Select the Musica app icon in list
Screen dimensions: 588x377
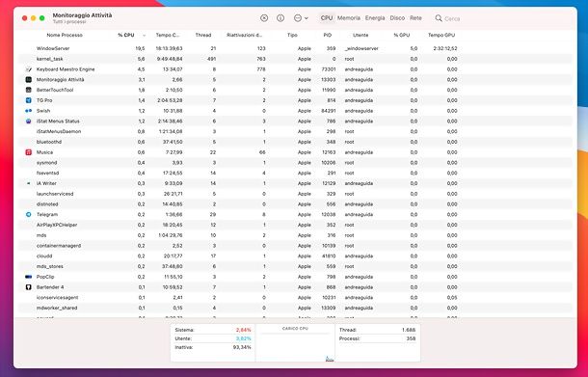[x=29, y=152]
